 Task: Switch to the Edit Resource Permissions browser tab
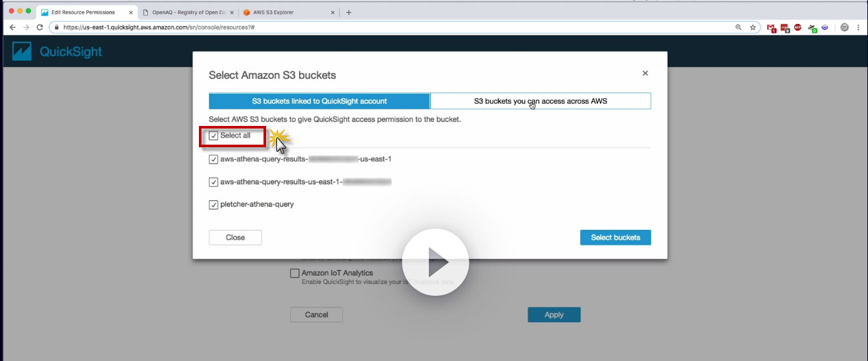[87, 12]
